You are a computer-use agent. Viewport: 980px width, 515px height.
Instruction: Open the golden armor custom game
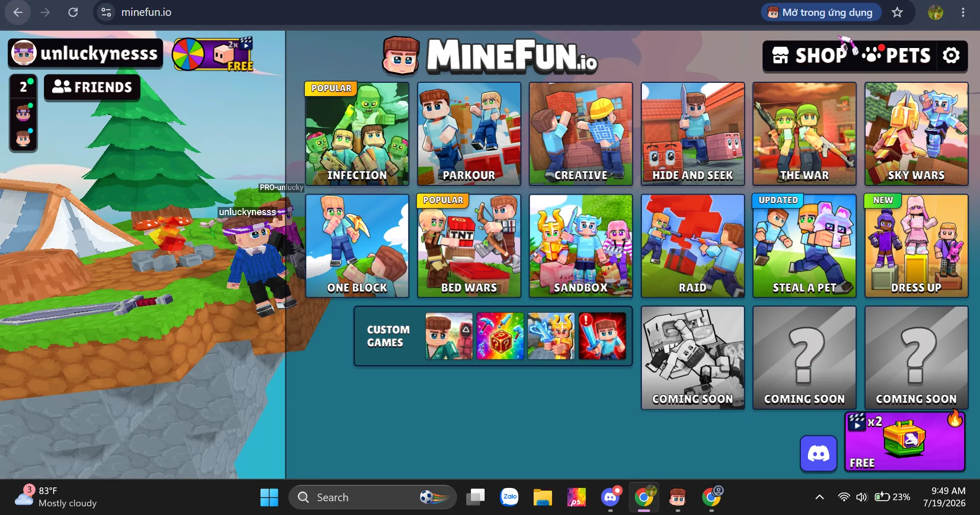[x=551, y=336]
